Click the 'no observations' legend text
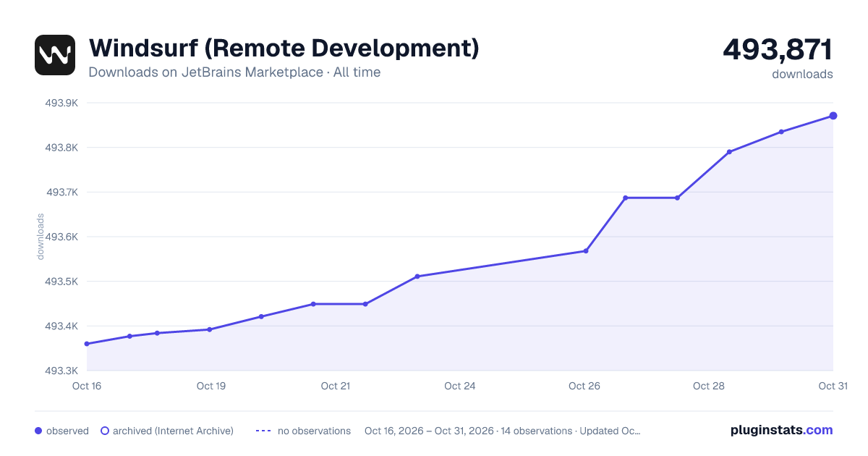Screen dimensions: 868x456 click(x=314, y=431)
